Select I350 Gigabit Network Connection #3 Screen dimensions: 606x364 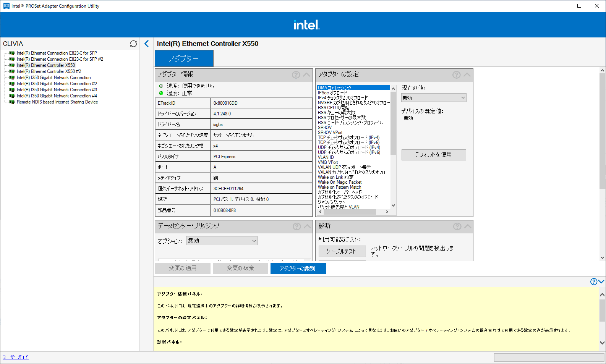[x=57, y=90]
